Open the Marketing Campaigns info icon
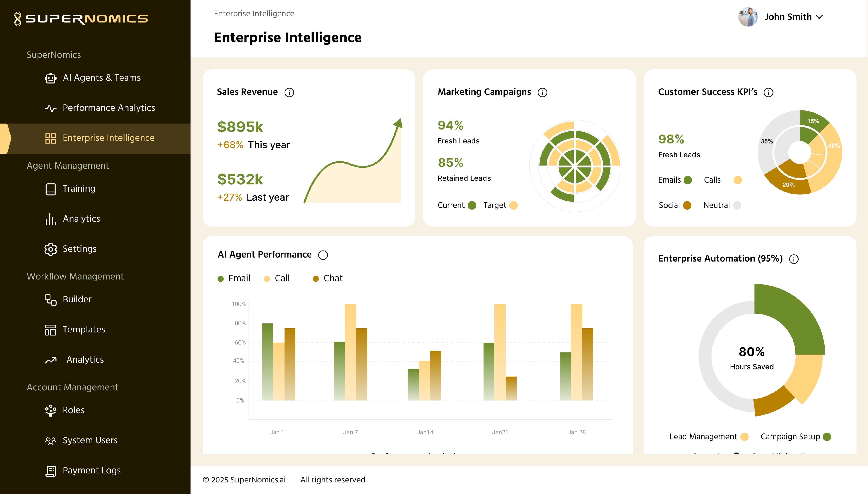 pyautogui.click(x=542, y=92)
